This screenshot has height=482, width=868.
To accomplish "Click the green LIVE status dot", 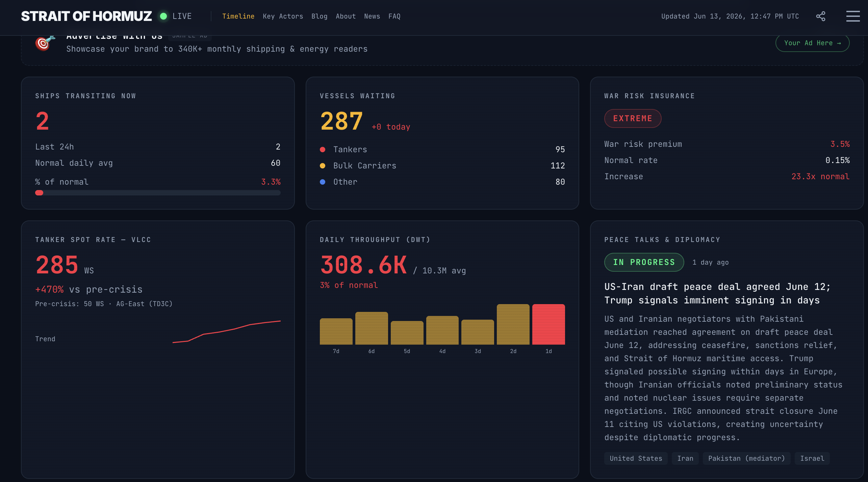I will [x=163, y=16].
